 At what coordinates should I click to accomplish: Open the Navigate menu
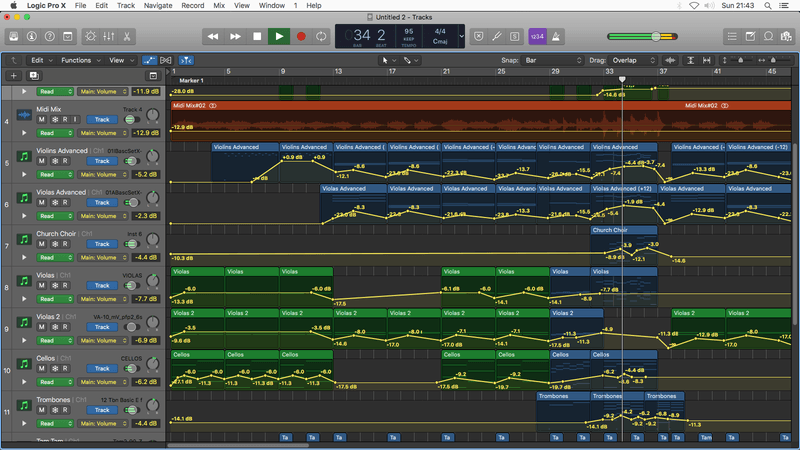(158, 6)
